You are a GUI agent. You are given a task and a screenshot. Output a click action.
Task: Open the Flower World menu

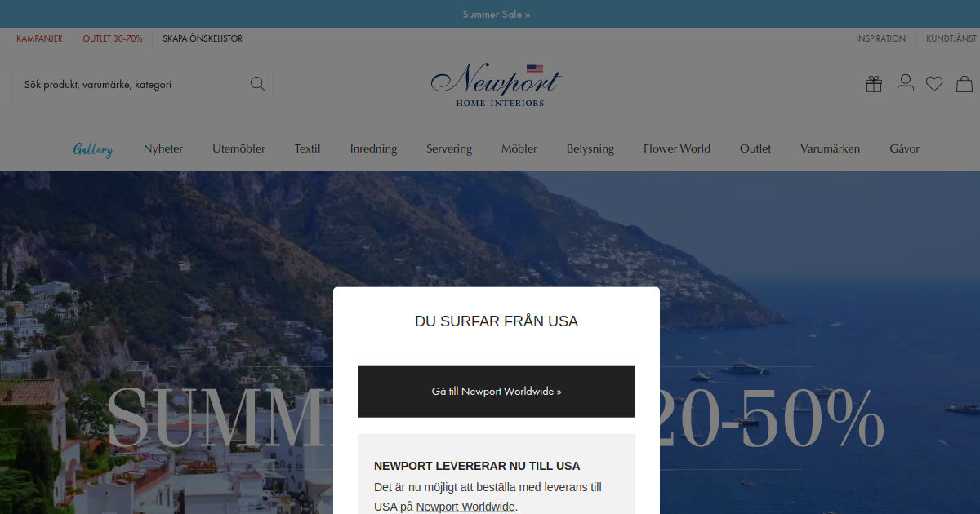point(677,148)
